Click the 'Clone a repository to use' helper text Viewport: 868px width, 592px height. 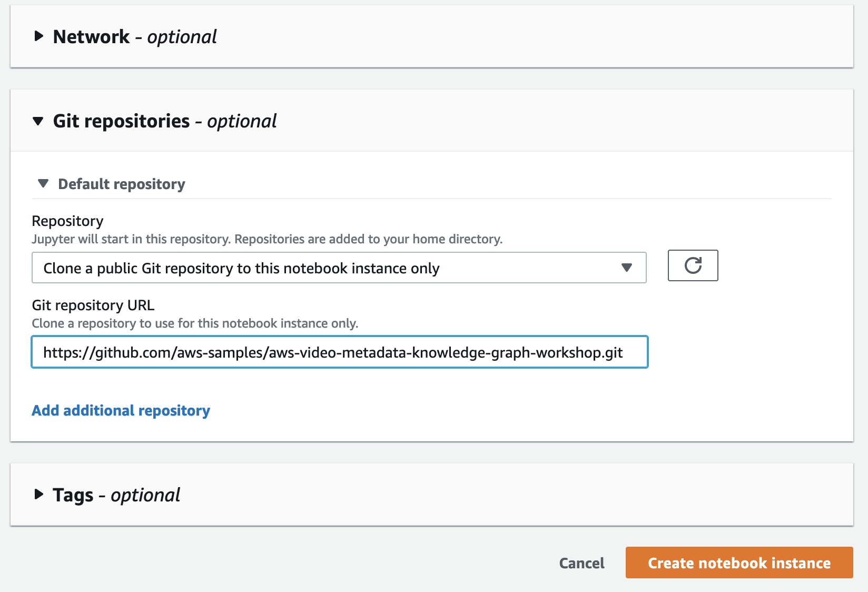[195, 323]
